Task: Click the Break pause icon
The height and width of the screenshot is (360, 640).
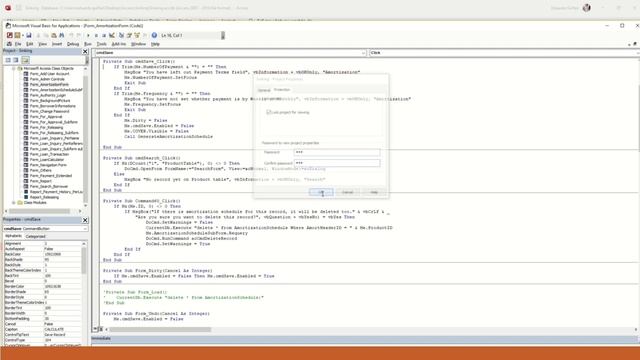Action: [x=96, y=36]
